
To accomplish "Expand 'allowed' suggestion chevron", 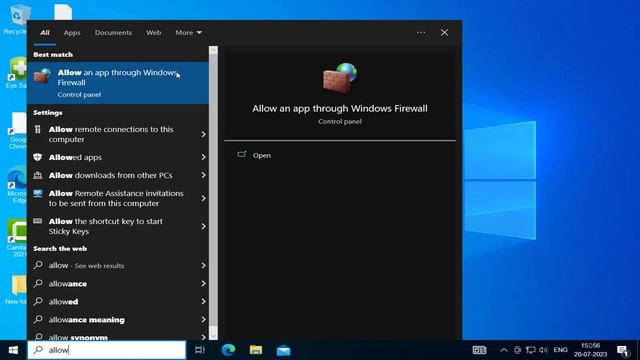I will point(203,302).
